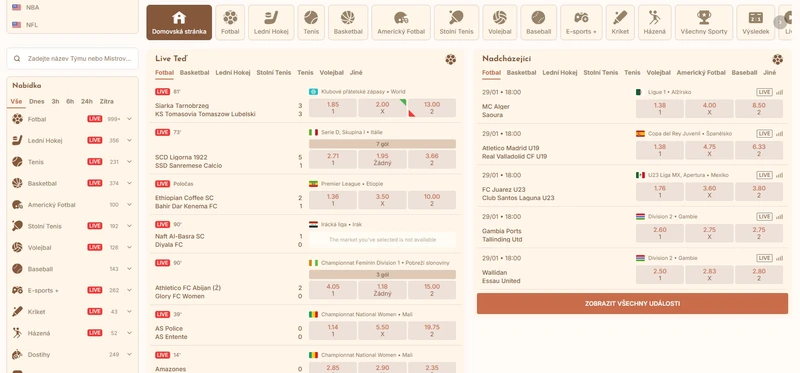Viewport: 800px width, 373px height.
Task: Expand the Tenis sidebar chevron
Action: click(x=130, y=162)
